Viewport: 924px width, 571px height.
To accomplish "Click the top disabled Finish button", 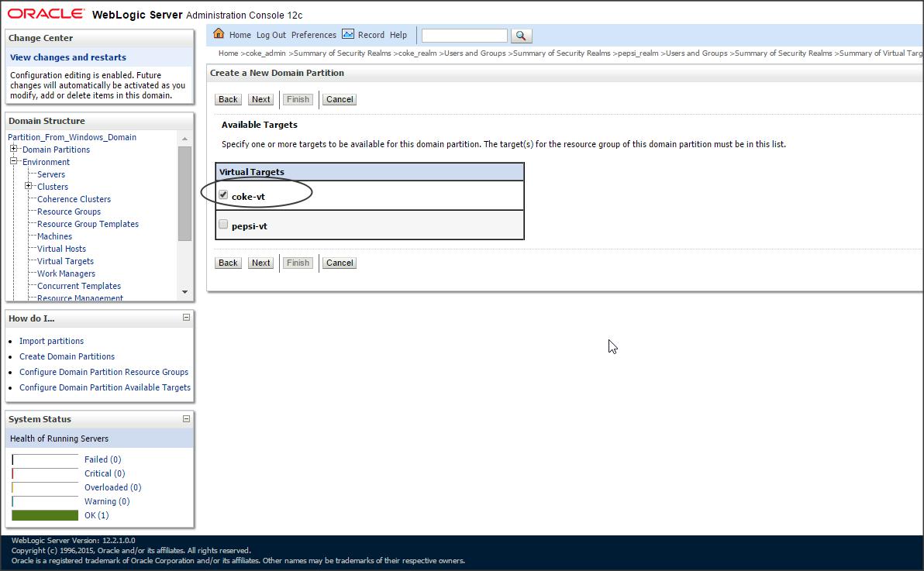I will coord(298,100).
